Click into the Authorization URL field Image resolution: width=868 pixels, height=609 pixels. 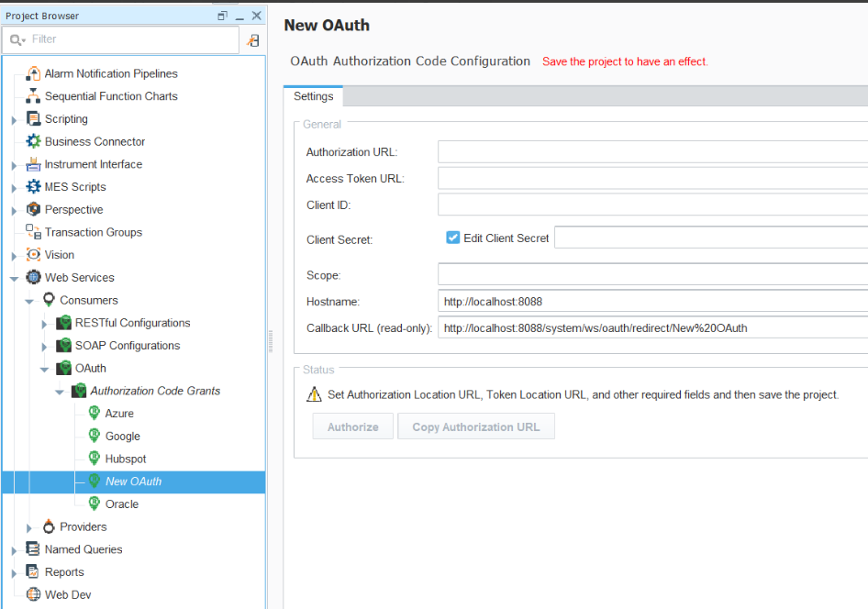coord(651,152)
